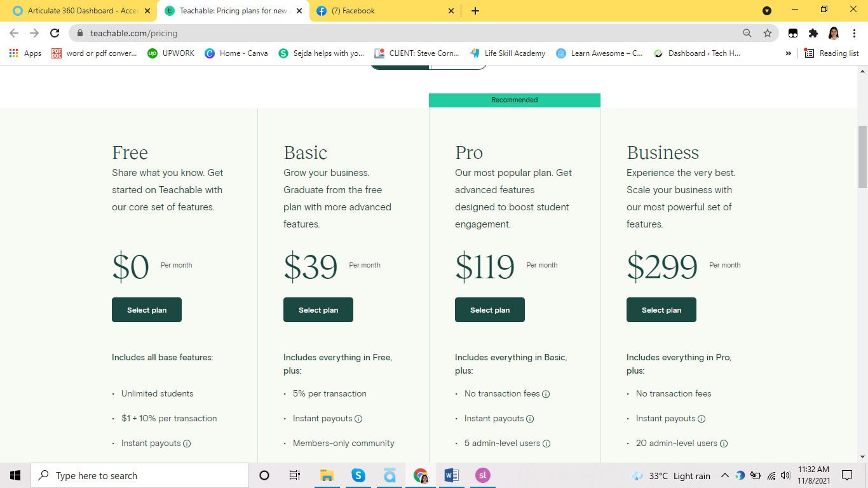Screen dimensions: 868x488
Task: Expand the hidden bookmarks overflow chevron
Action: pos(789,53)
